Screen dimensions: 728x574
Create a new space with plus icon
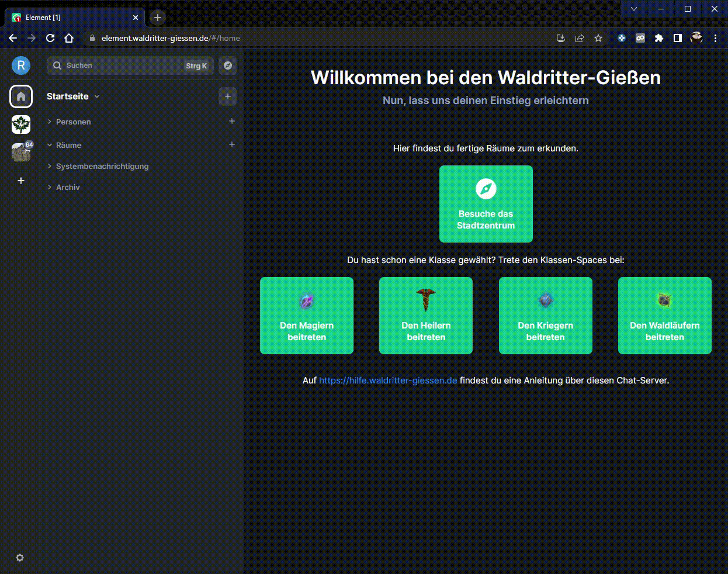21,181
